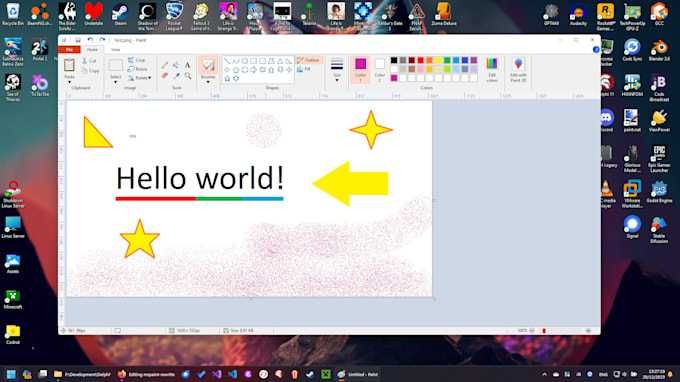Click Copy in the Clipboard group
Viewport: 680px width, 382px height.
[x=91, y=70]
